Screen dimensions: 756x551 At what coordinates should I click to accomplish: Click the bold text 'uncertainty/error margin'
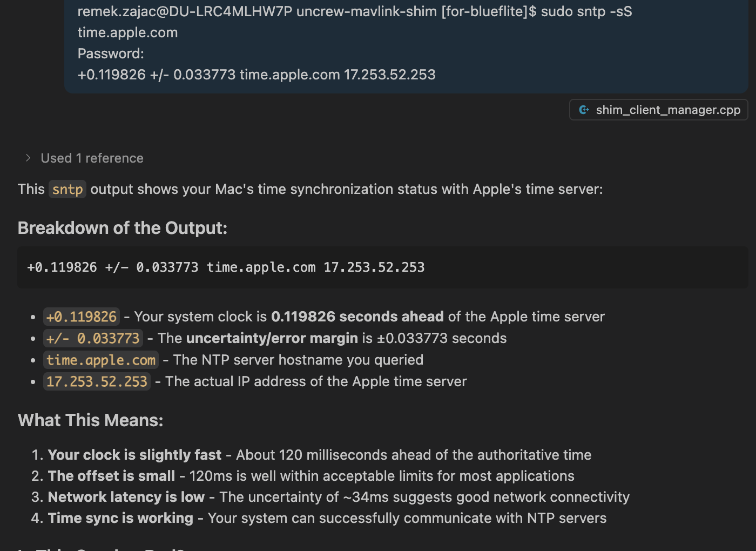272,338
